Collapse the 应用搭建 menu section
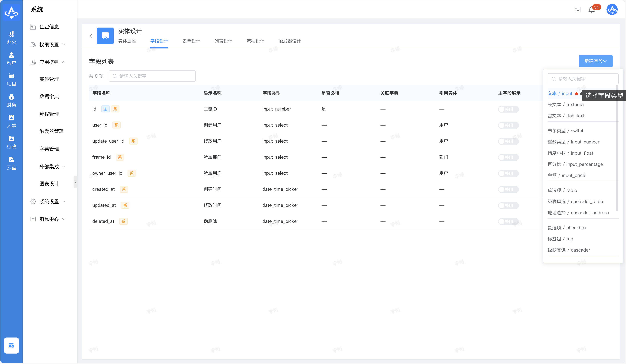 pos(49,62)
